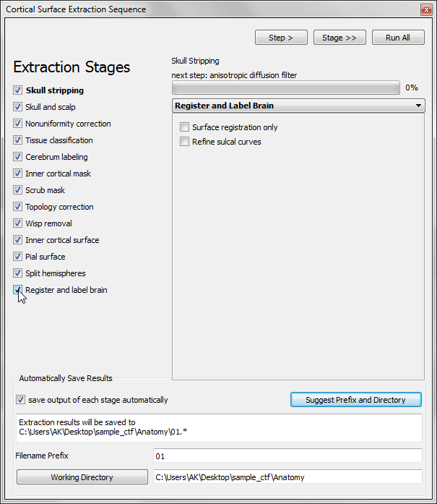Open the Register and Label Brain dropdown

point(298,106)
